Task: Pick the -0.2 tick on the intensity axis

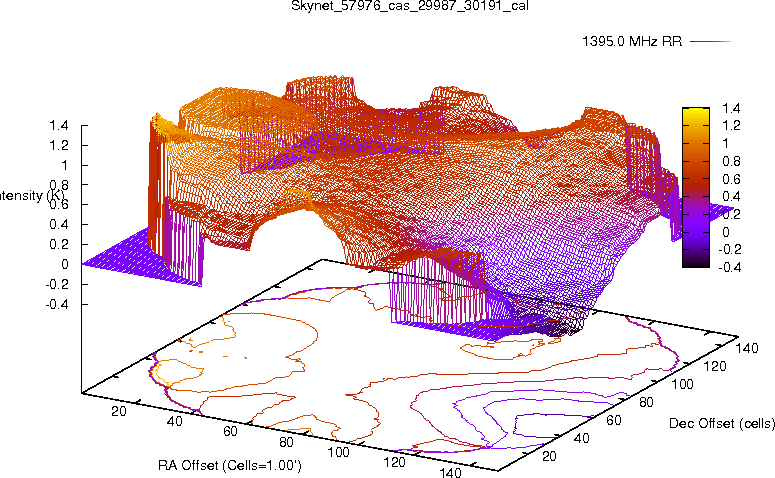Action: pos(56,284)
